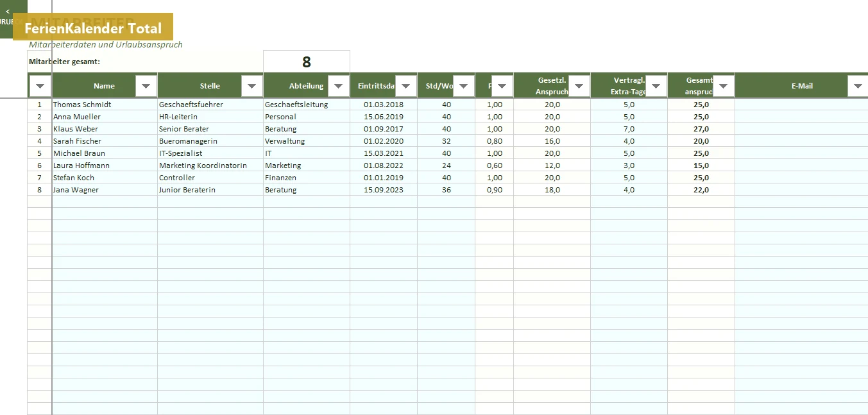Expand the Abteilung filter dropdown
The height and width of the screenshot is (415, 868).
(338, 86)
